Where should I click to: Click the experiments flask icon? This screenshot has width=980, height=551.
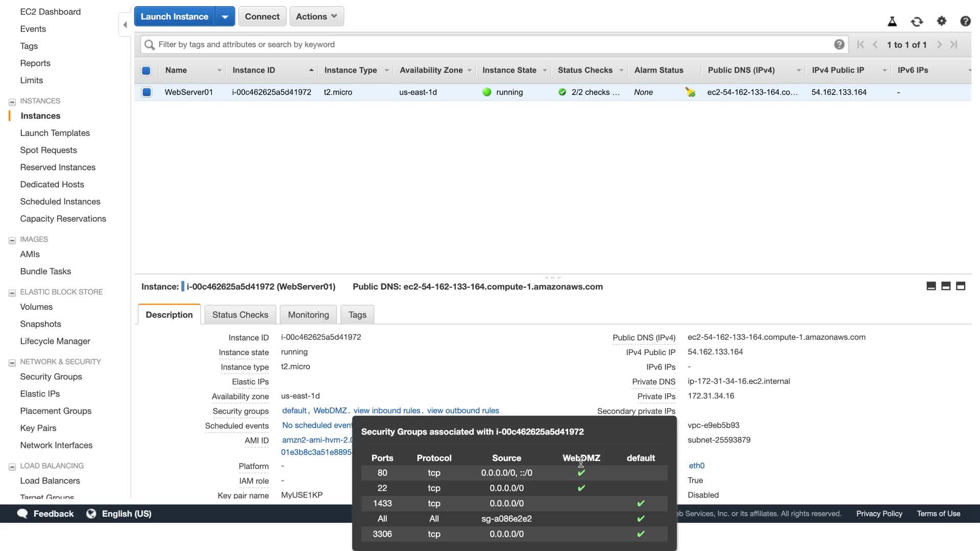(892, 21)
